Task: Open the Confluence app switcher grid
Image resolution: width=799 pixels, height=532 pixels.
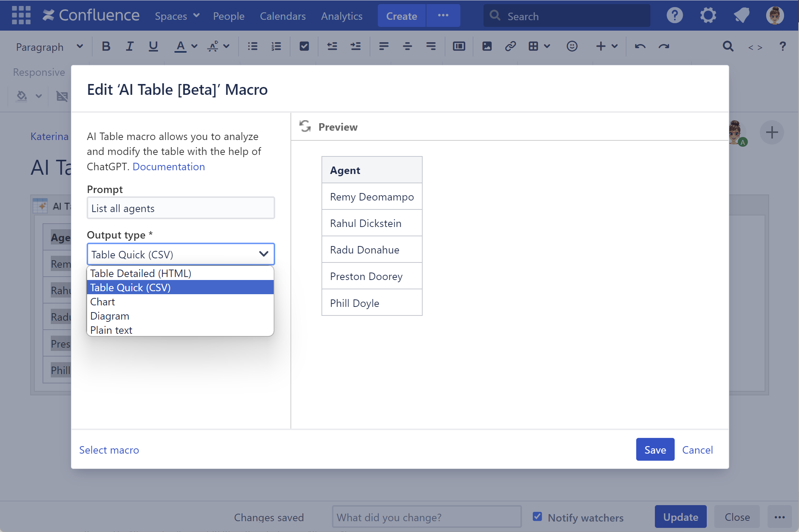Action: point(21,16)
